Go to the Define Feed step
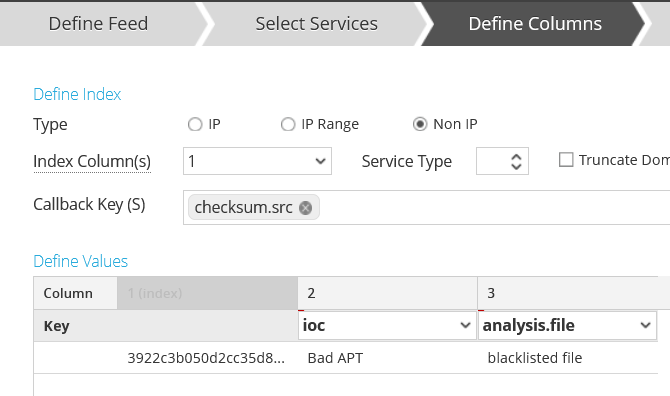 click(x=98, y=23)
